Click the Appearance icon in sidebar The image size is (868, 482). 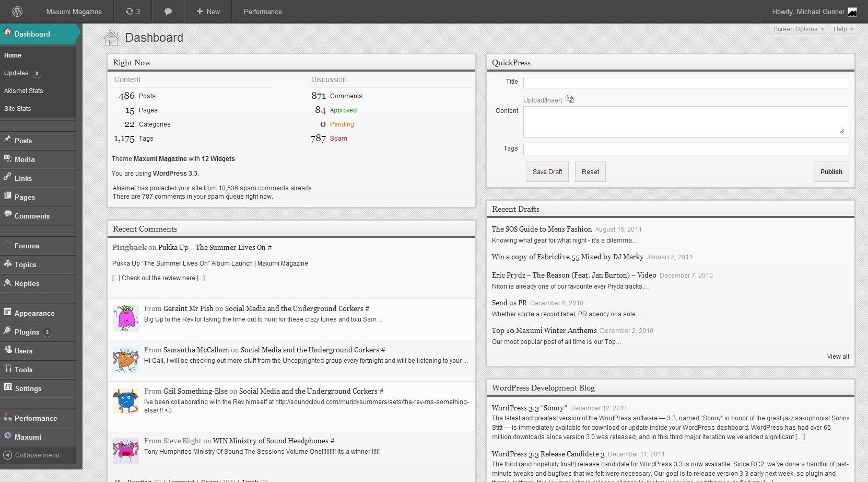coord(7,312)
